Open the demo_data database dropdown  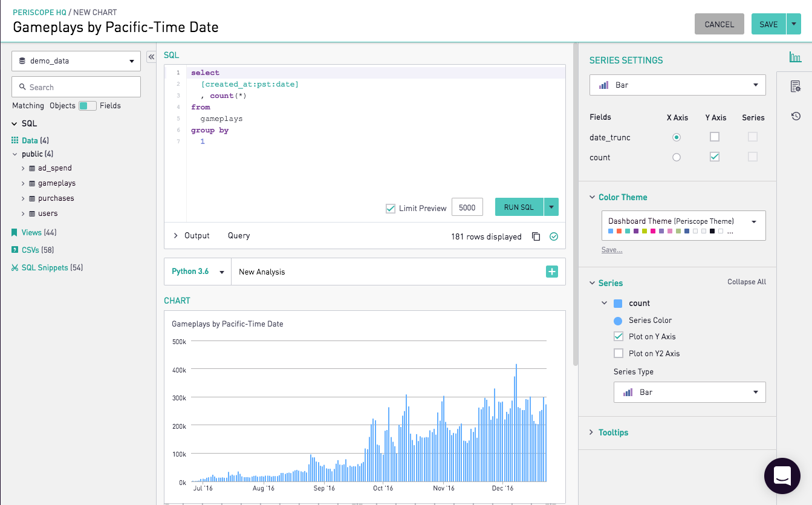[x=76, y=60]
